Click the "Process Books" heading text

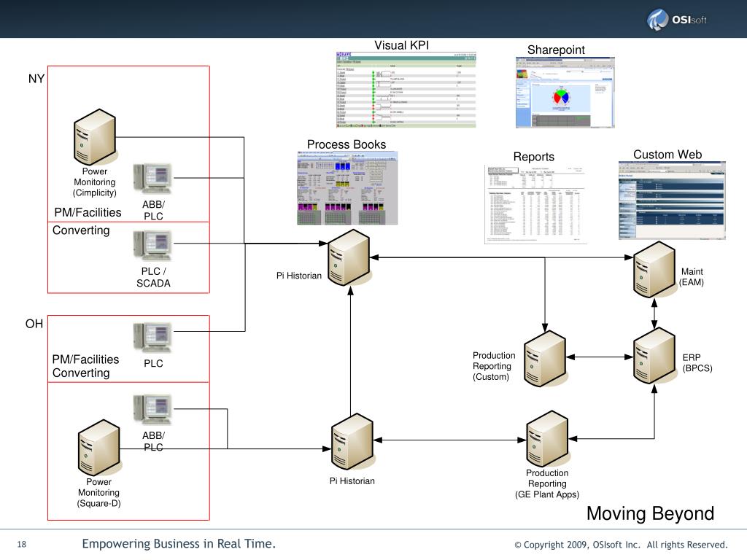tap(347, 144)
